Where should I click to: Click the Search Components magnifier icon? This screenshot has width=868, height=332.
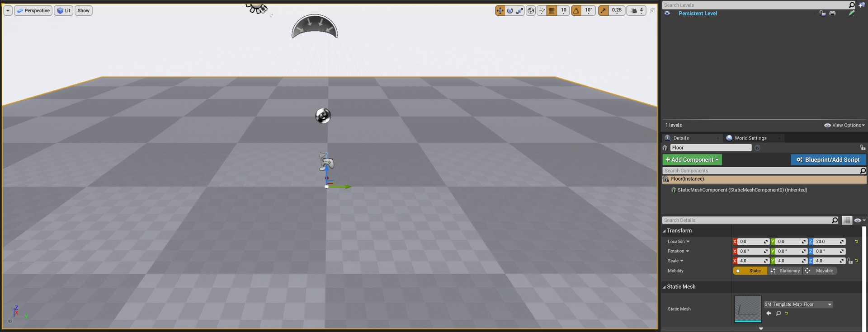(863, 171)
